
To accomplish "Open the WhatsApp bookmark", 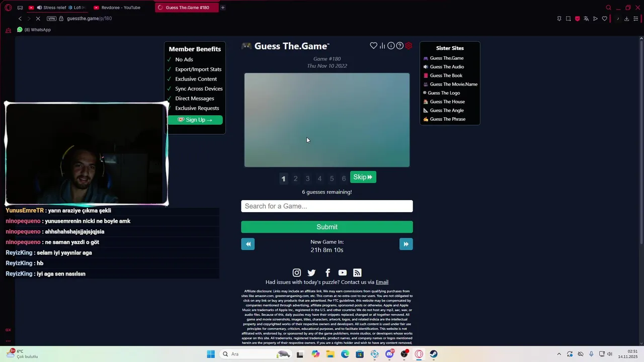I will coord(34,30).
